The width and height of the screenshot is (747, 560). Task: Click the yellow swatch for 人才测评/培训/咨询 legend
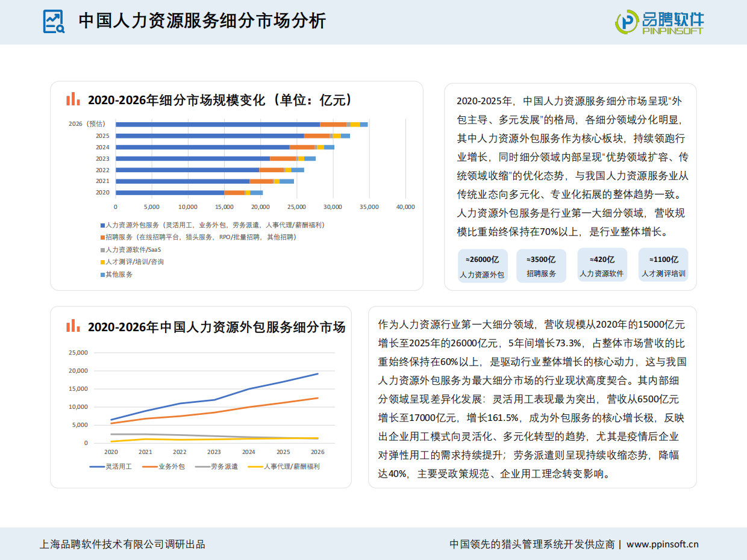103,262
